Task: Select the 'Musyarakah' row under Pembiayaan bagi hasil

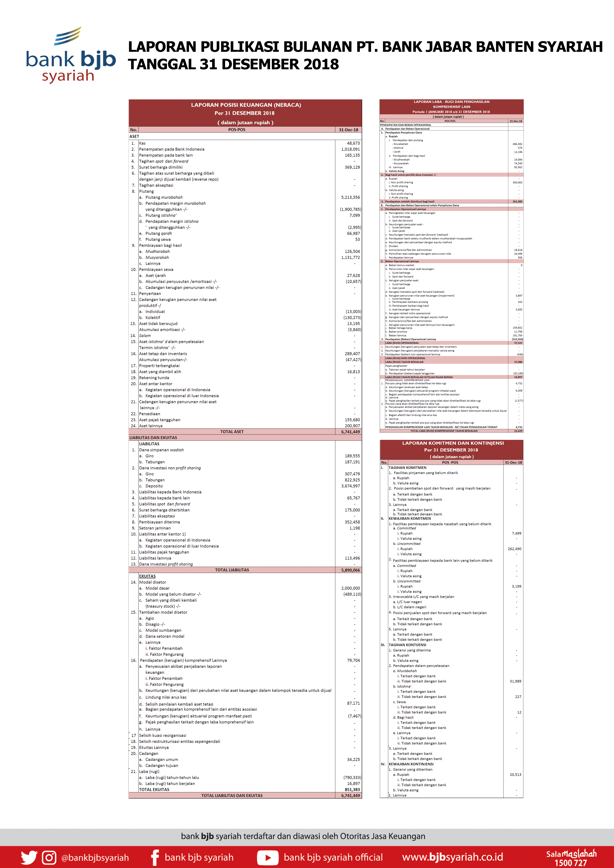Action: coord(245,257)
